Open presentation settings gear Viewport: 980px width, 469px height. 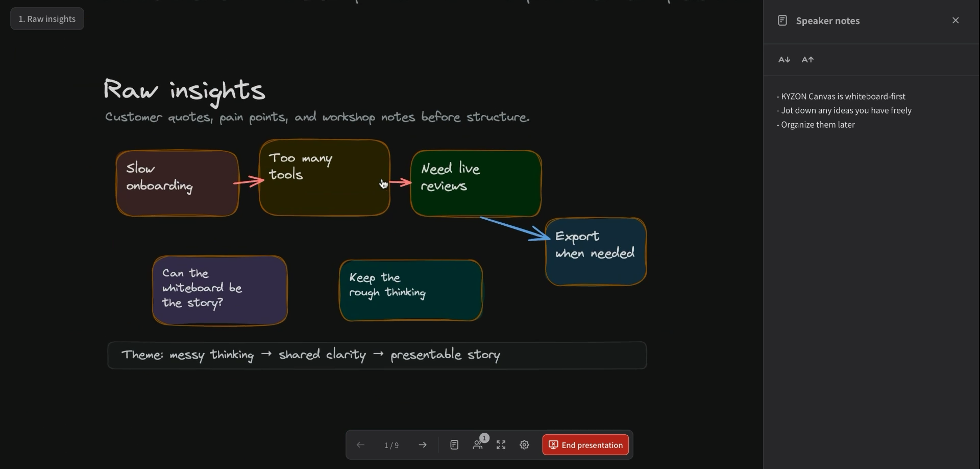tap(524, 445)
